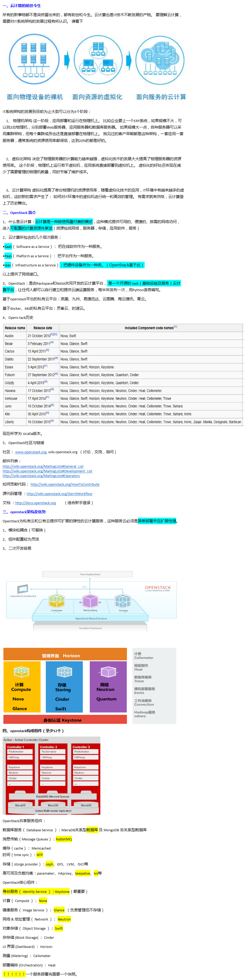Click the 'Hadoop服务 sahara' entry
The height and width of the screenshot is (980, 245).
(x=144, y=714)
